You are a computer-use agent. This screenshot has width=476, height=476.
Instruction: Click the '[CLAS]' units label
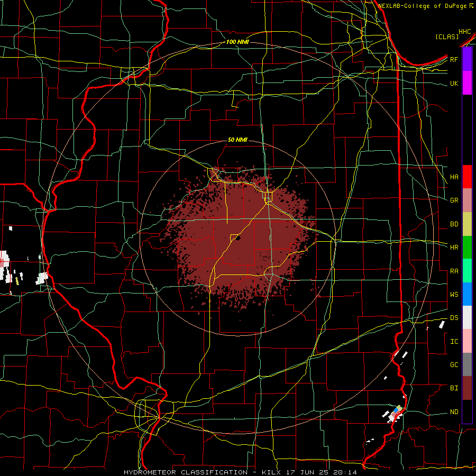447,37
